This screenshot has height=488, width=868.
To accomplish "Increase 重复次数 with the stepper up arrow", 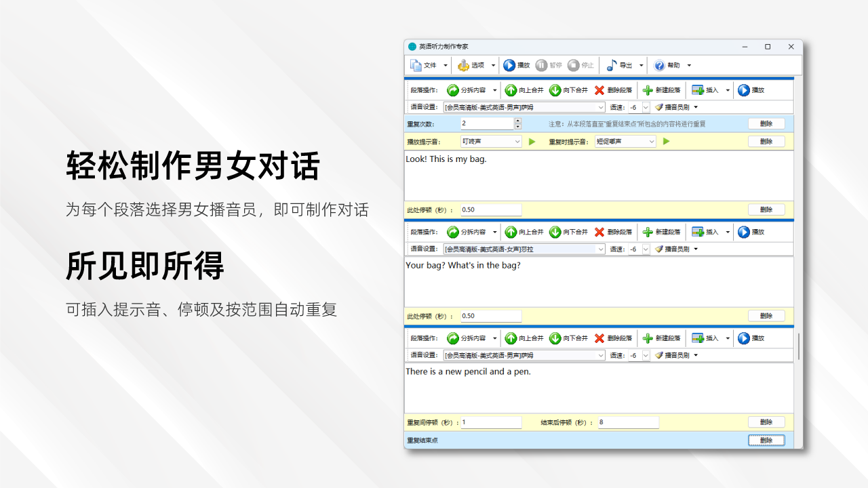I will coord(517,120).
